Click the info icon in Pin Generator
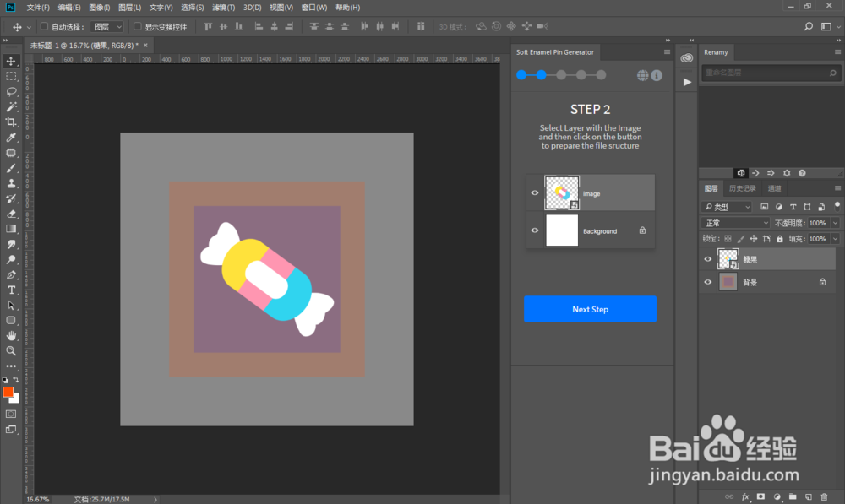Viewport: 845px width, 504px height. [657, 75]
